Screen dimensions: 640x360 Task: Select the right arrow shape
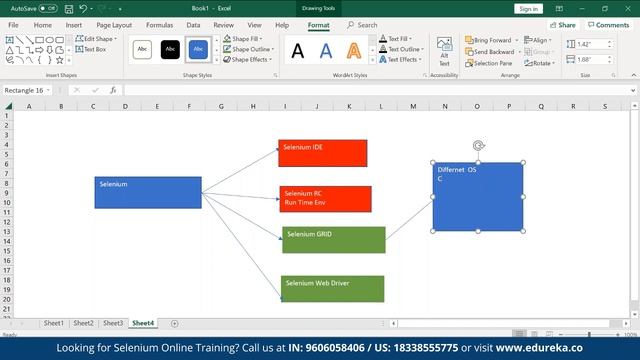point(39,50)
